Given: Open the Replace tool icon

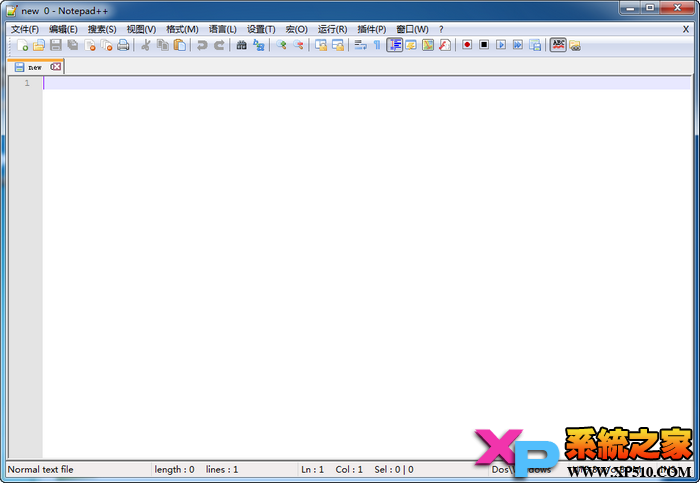Looking at the screenshot, I should pyautogui.click(x=258, y=45).
